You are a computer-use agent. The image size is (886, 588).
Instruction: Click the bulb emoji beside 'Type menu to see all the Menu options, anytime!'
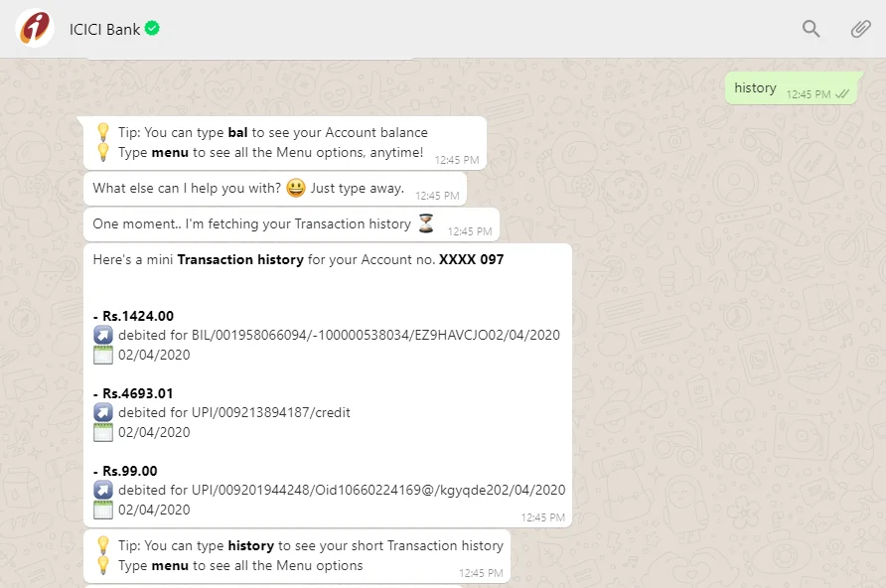point(103,152)
